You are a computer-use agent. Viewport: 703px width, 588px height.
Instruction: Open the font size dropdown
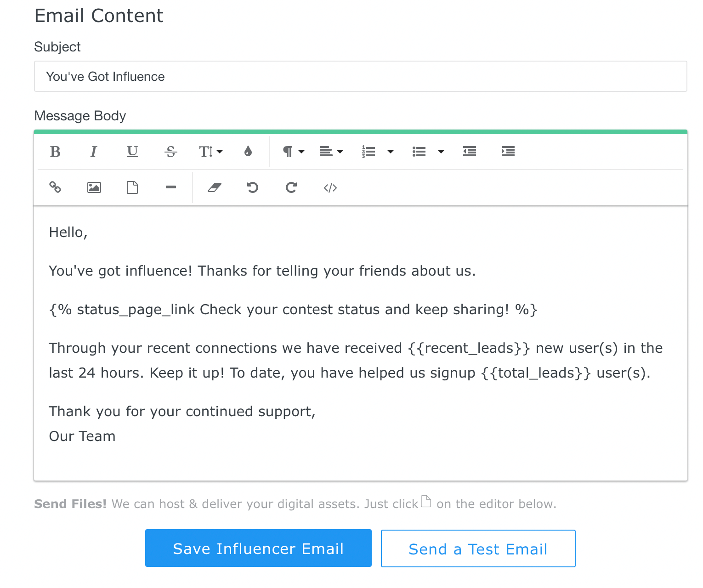[x=210, y=152]
